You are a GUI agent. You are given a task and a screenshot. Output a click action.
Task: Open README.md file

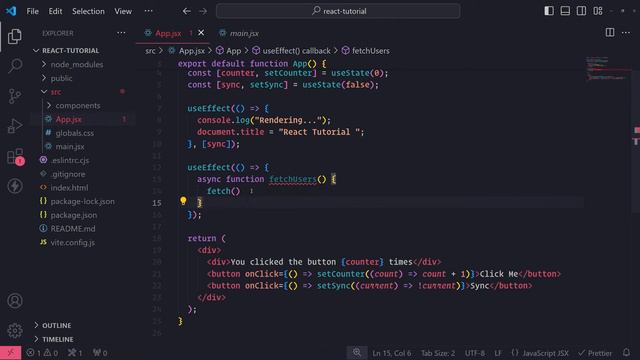pyautogui.click(x=73, y=229)
